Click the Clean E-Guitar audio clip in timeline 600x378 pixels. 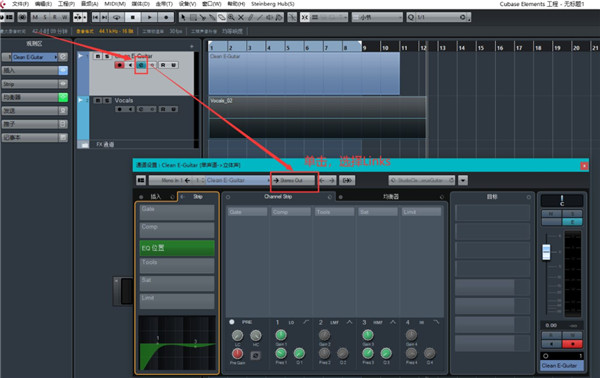(304, 73)
